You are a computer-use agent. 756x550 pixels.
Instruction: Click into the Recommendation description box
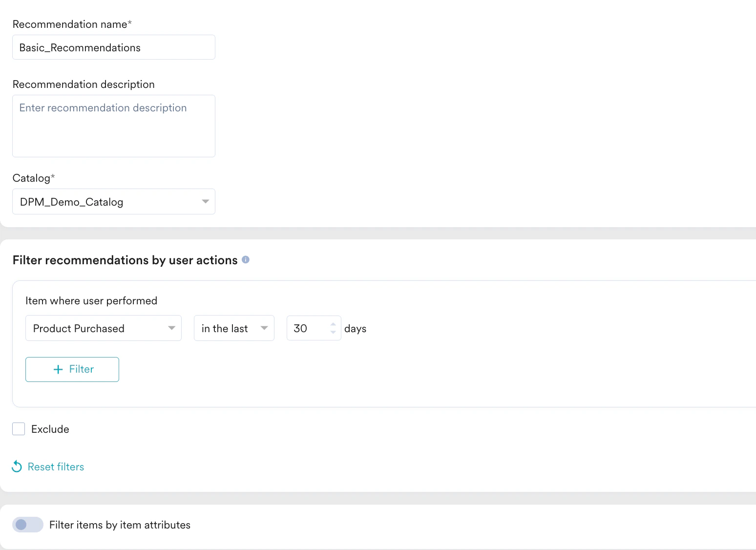point(113,126)
